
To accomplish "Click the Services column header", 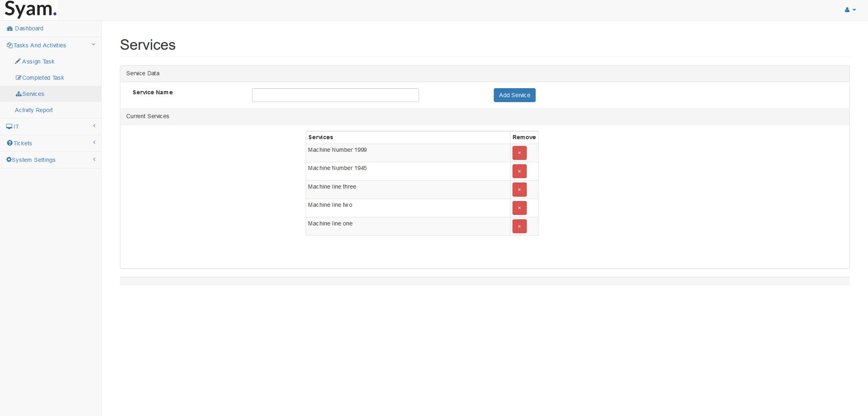I will point(321,137).
